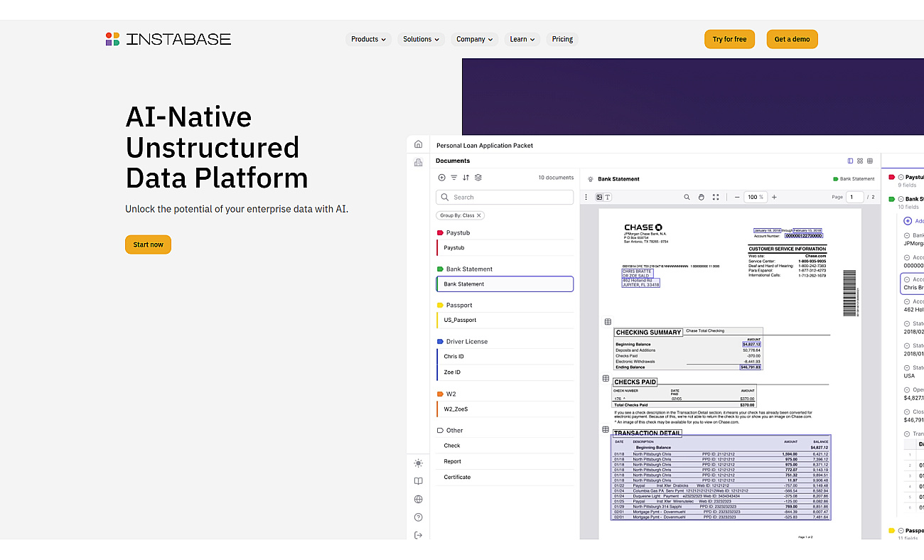Click the green Bank Statement class tag
The image size is (924, 560).
point(854,179)
